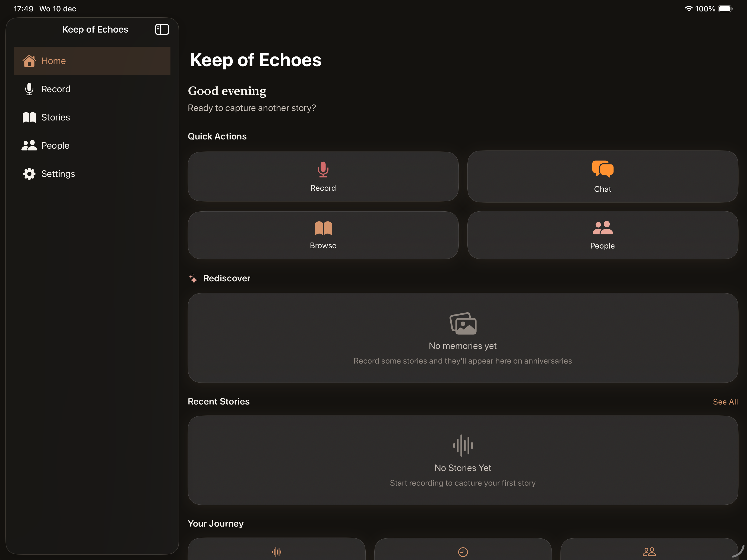Click the orange chat bubbles icon
This screenshot has height=560, width=747.
pyautogui.click(x=603, y=169)
